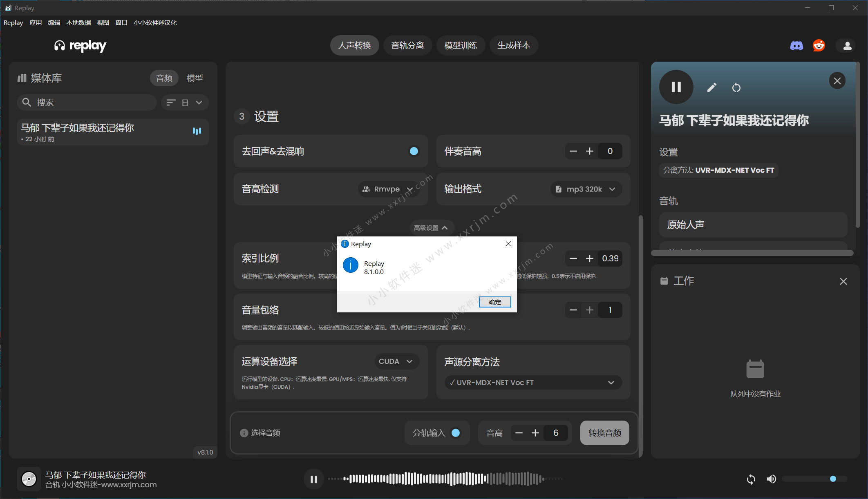Open the 视图 menu
Viewport: 868px width, 499px height.
pyautogui.click(x=103, y=23)
